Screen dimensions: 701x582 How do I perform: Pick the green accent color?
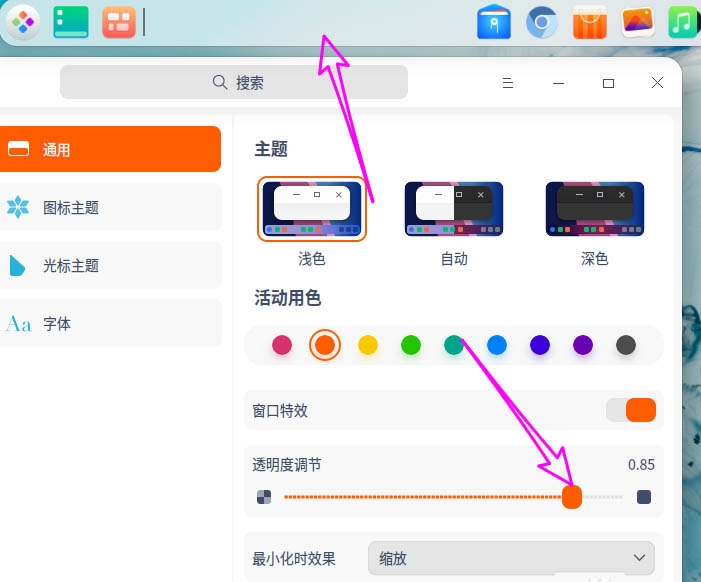(411, 345)
